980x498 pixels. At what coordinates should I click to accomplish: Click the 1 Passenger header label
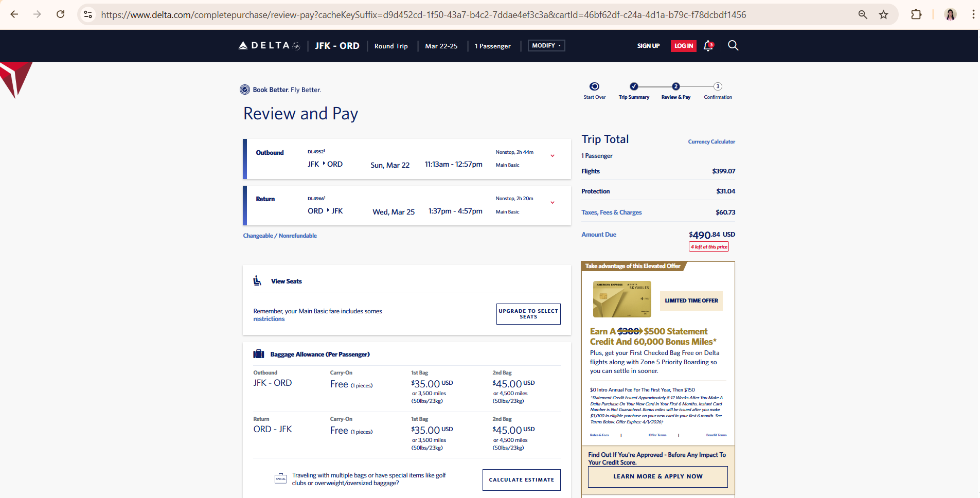click(x=492, y=46)
